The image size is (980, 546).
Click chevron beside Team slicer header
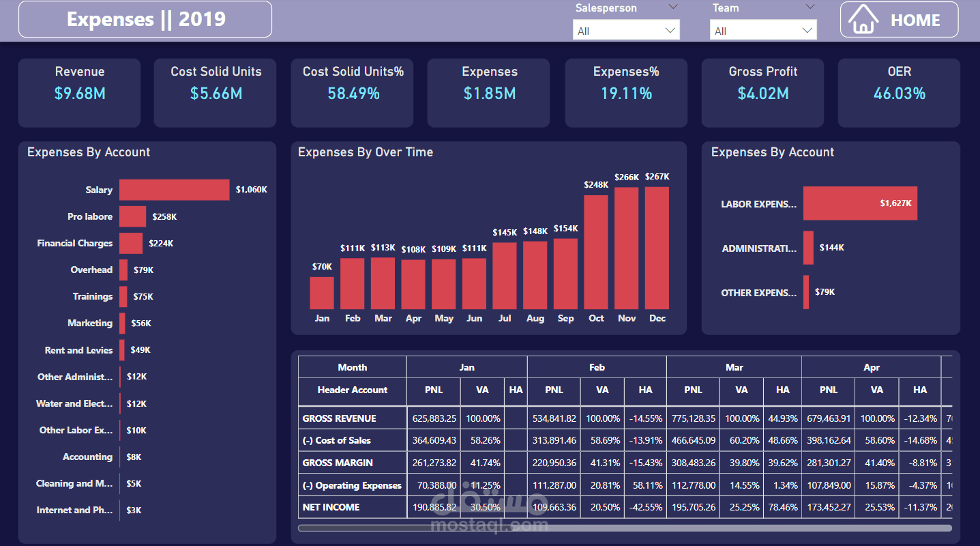(810, 8)
